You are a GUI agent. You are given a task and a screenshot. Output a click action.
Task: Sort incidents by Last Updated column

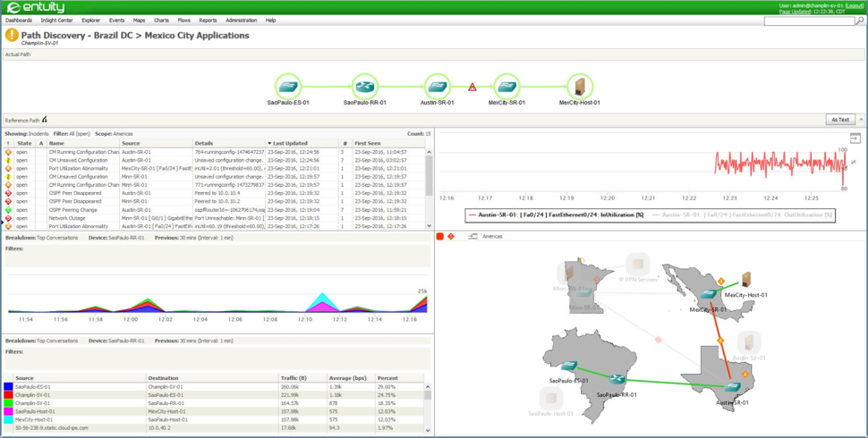click(x=302, y=143)
